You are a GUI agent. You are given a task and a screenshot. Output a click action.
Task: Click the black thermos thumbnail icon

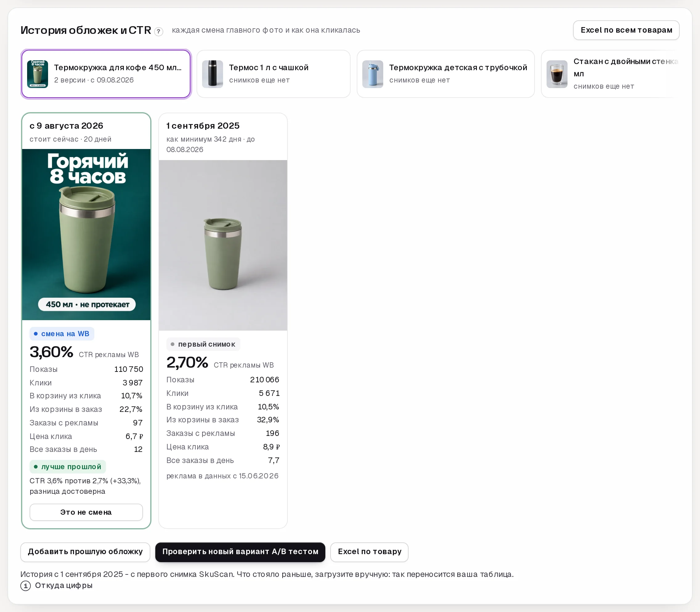point(213,74)
